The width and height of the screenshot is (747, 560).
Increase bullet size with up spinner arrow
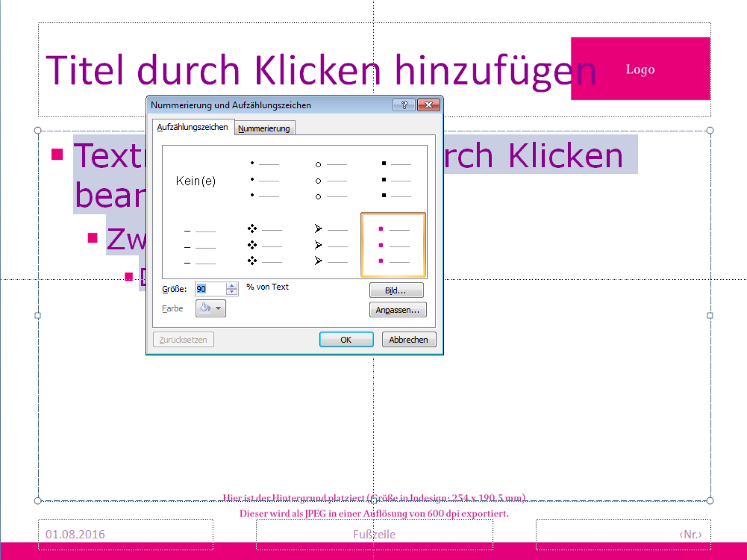(232, 285)
